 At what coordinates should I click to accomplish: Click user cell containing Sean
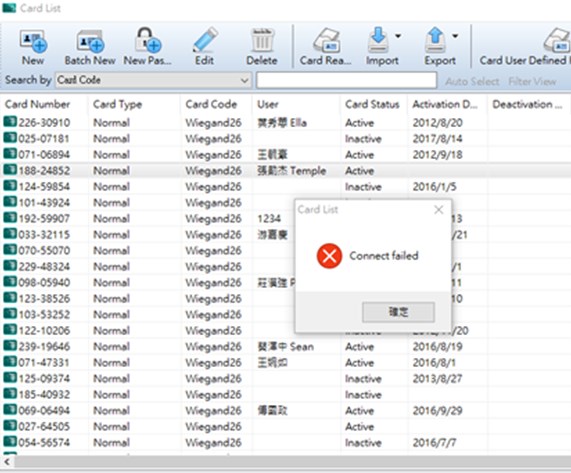pyautogui.click(x=286, y=347)
